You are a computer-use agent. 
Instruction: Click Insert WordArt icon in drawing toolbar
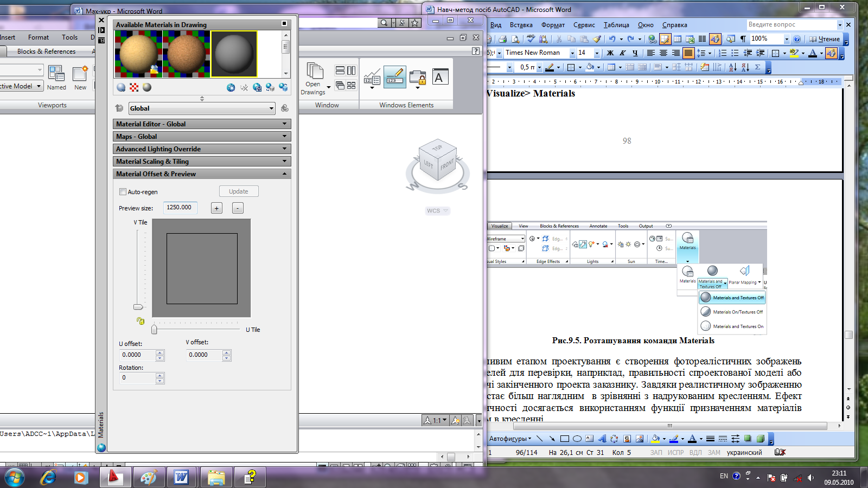tap(602, 439)
